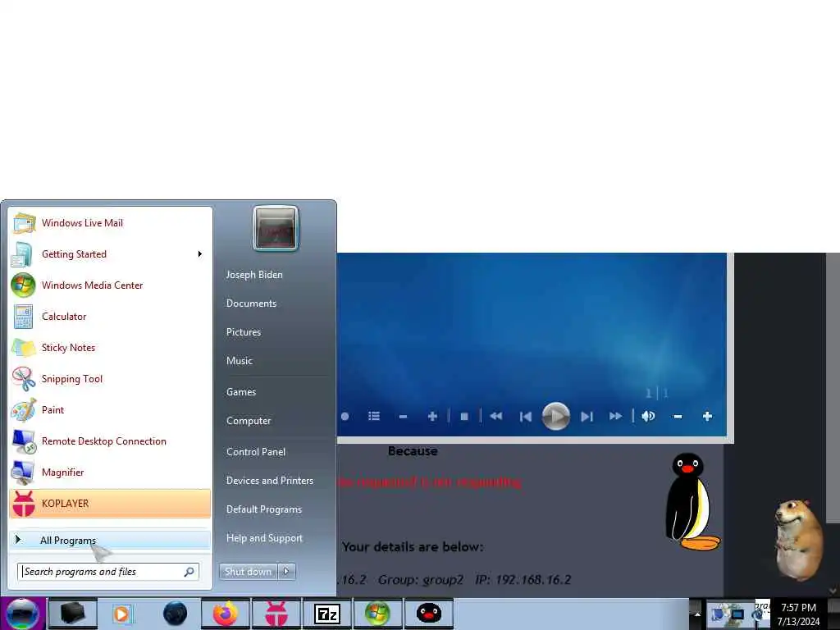Decrease volume with the minus next to speaker

click(678, 416)
